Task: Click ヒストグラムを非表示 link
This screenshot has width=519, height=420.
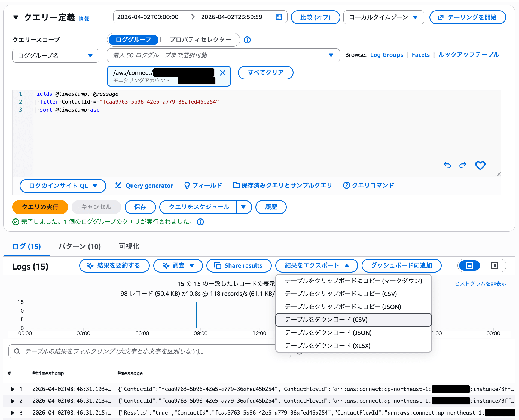Action: pos(480,283)
